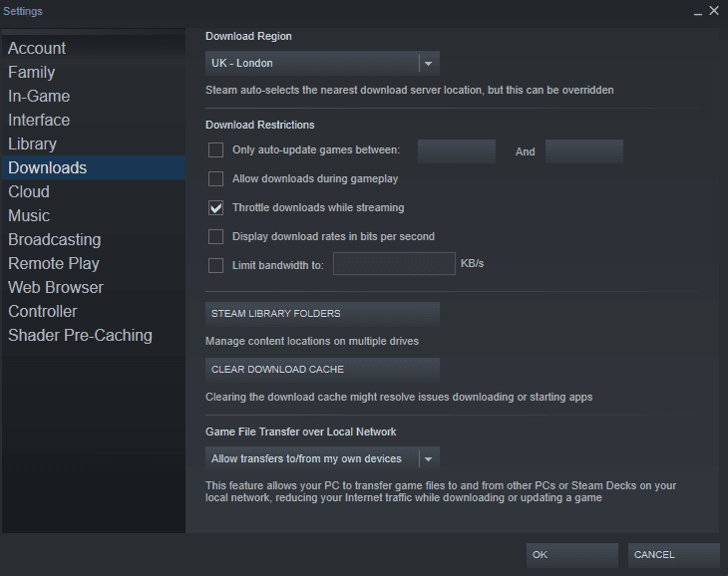The height and width of the screenshot is (576, 728).
Task: Open Remote Play settings
Action: 54,263
